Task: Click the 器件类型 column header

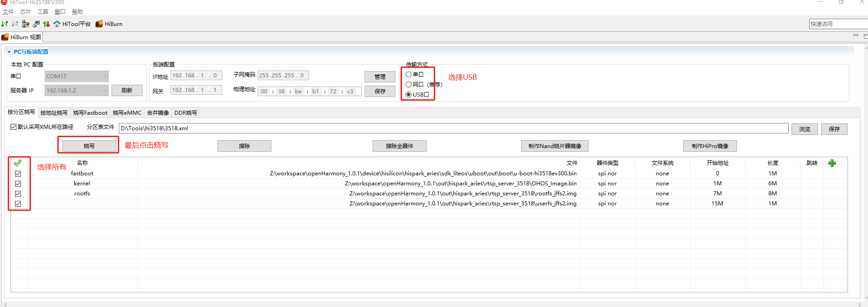Action: [607, 163]
